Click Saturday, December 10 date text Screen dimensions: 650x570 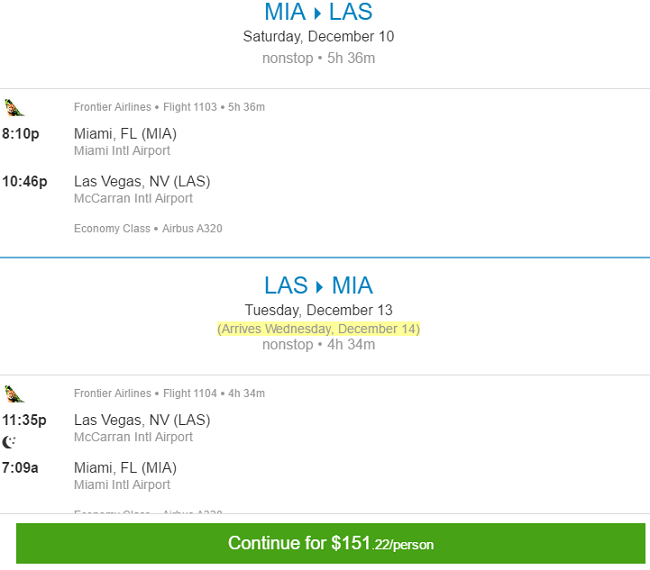(x=318, y=36)
